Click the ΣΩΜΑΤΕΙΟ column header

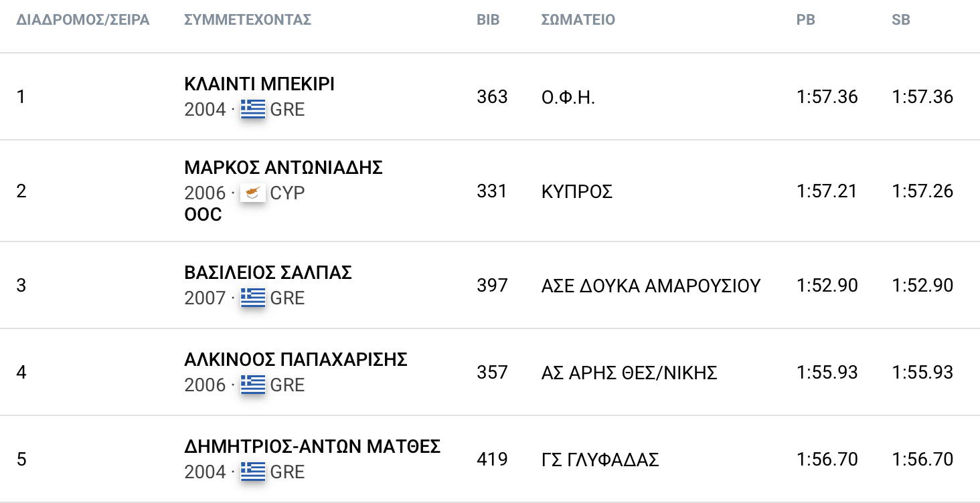578,20
